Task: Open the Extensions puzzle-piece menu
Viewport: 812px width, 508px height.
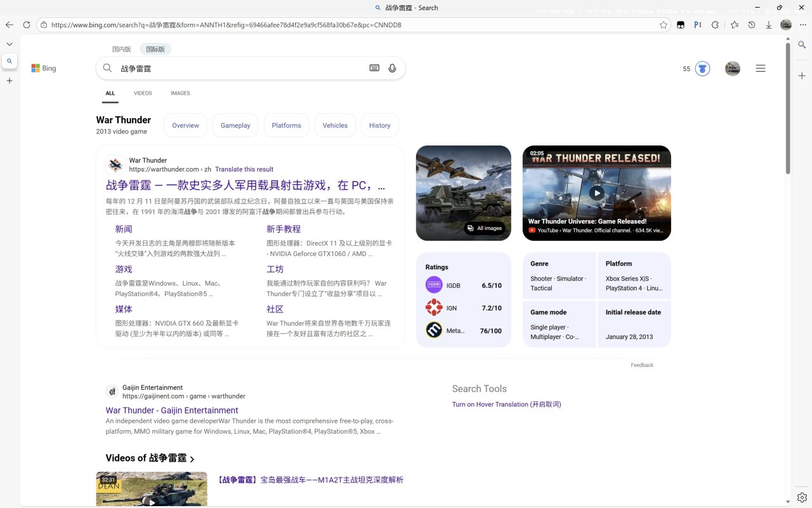Action: (x=716, y=25)
